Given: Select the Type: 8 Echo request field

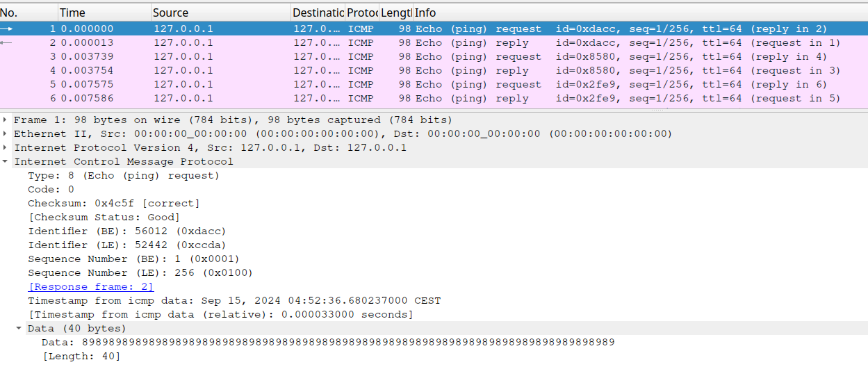Looking at the screenshot, I should (x=123, y=175).
